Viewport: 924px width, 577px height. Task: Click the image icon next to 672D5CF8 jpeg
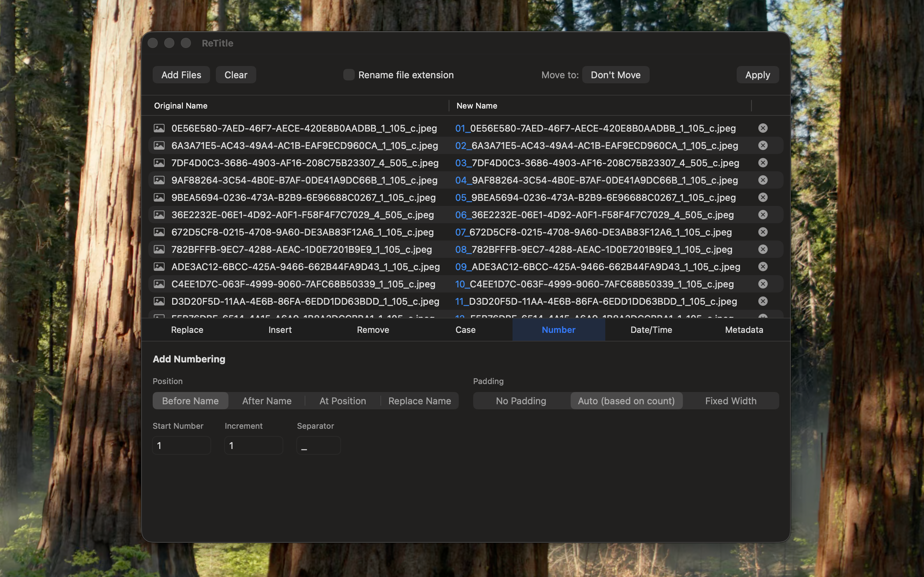160,232
